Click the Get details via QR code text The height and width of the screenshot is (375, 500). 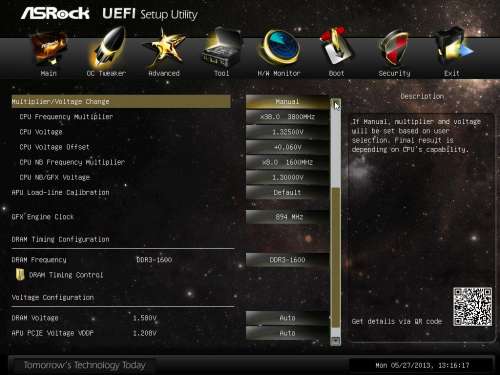click(397, 321)
